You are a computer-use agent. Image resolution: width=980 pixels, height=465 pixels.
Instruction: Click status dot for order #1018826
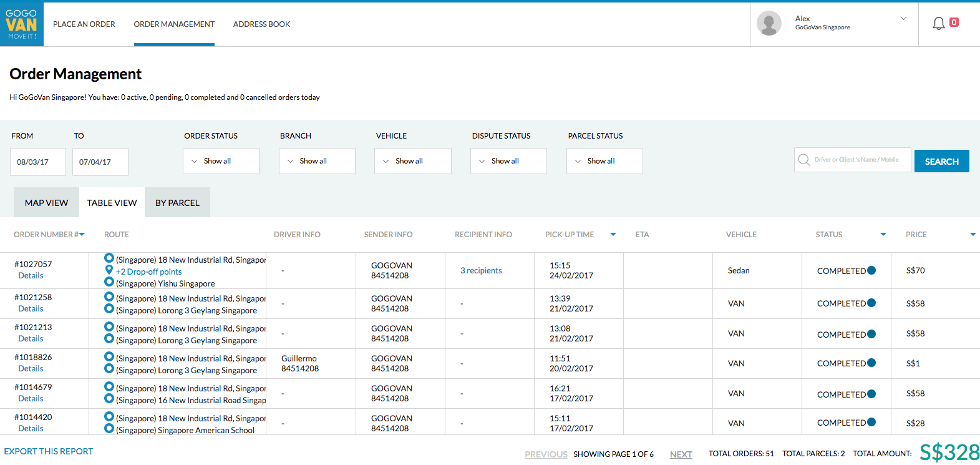point(871,363)
